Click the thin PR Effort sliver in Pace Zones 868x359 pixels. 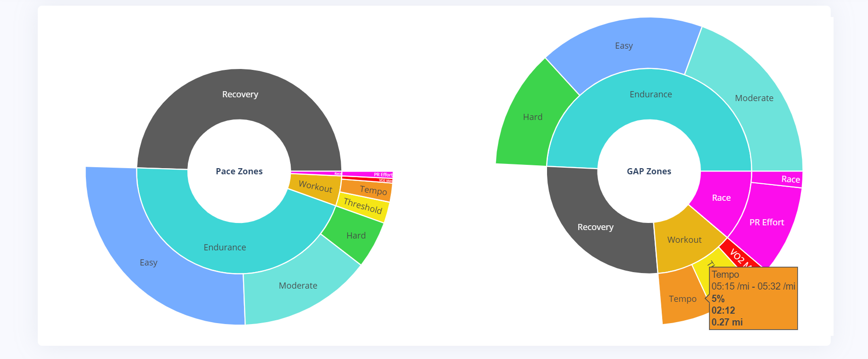(x=373, y=174)
